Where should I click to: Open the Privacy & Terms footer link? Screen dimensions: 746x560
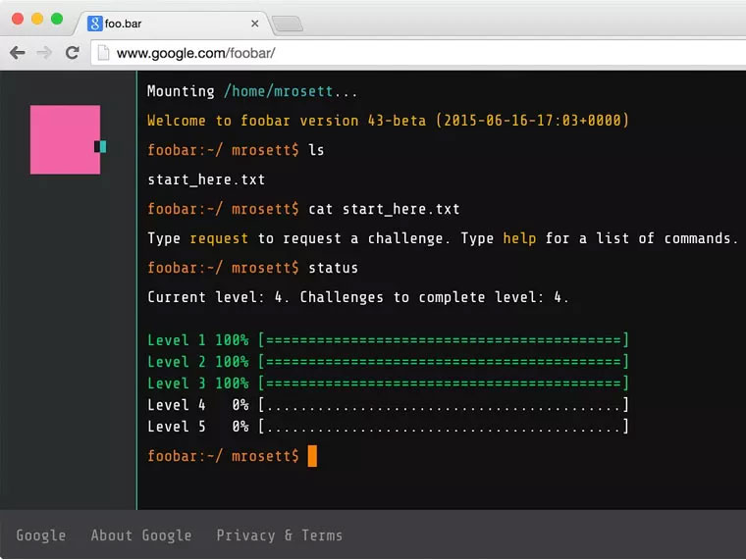pyautogui.click(x=280, y=535)
